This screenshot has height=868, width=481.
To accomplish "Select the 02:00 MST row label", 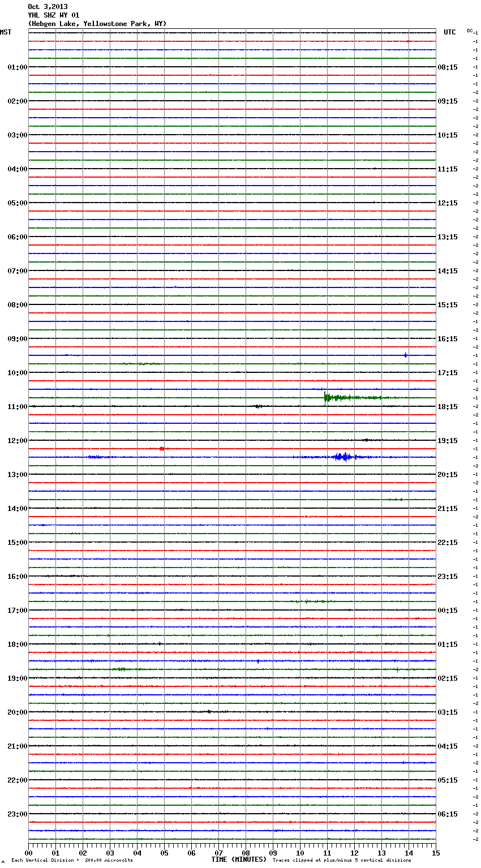I will click(x=18, y=101).
